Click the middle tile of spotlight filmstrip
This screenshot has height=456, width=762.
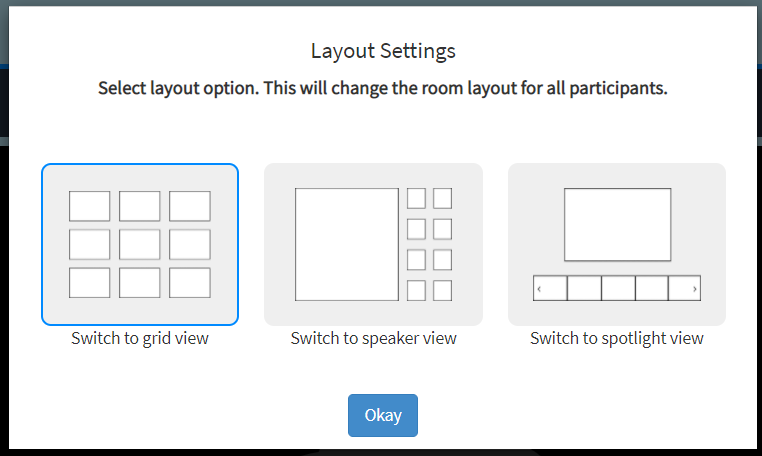click(618, 288)
